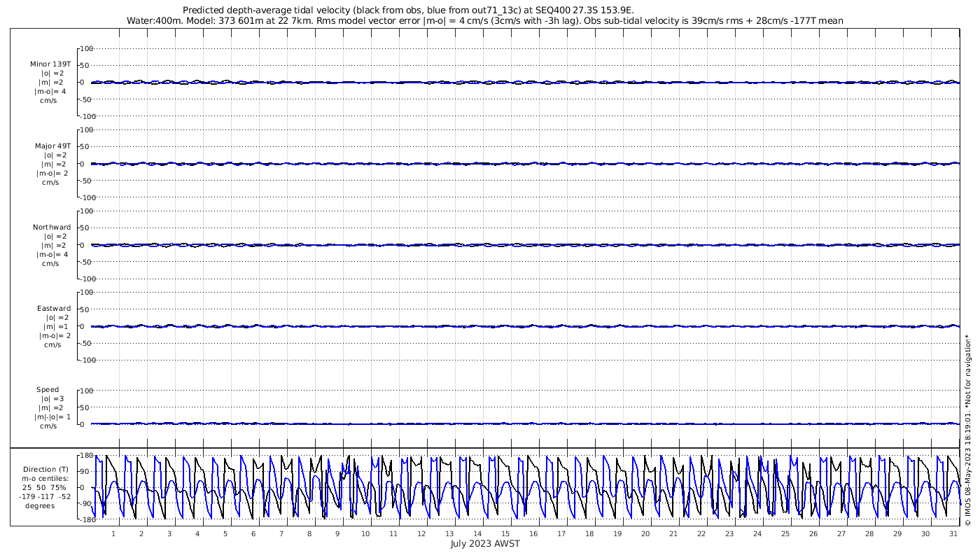Click the '|m|-|o|= 1' value under Speed
The height and width of the screenshot is (560, 980).
point(52,417)
